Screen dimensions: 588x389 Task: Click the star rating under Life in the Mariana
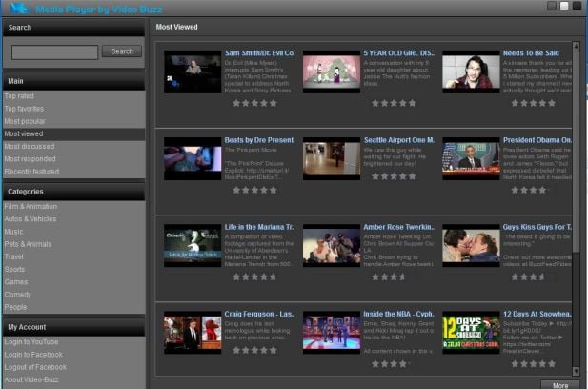pyautogui.click(x=254, y=277)
